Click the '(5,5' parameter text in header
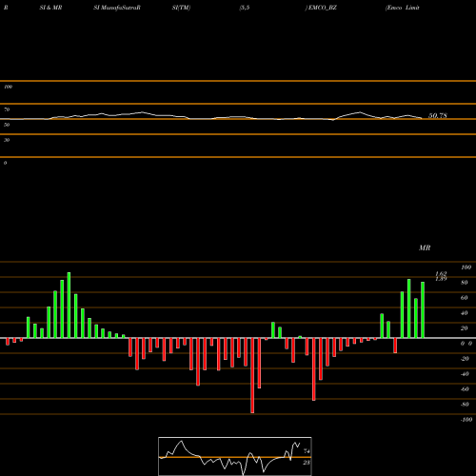The image size is (476, 476). (245, 8)
